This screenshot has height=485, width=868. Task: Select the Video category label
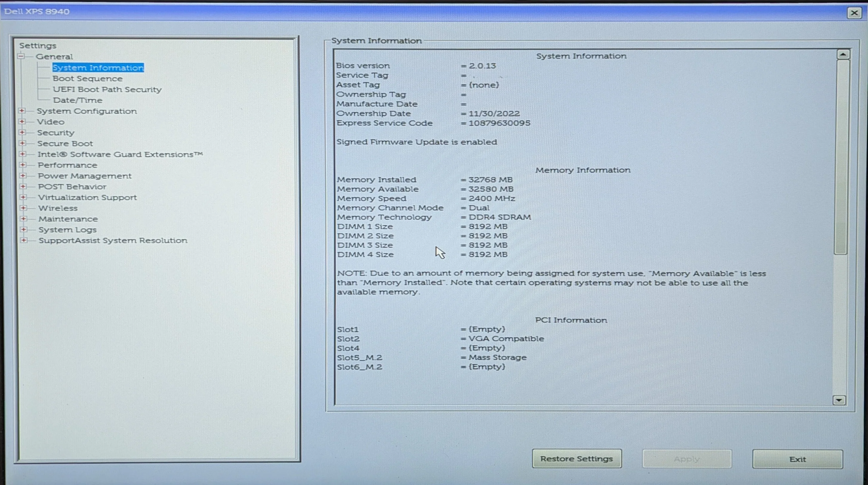50,122
